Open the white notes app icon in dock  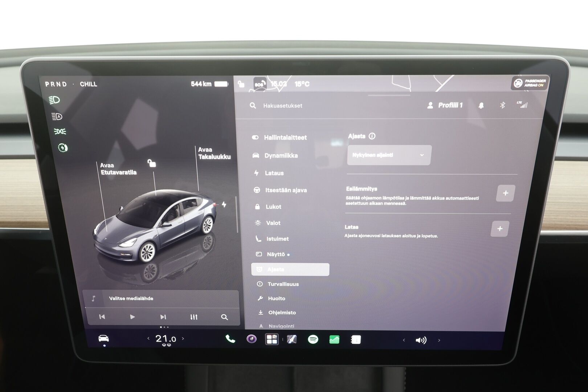(356, 340)
